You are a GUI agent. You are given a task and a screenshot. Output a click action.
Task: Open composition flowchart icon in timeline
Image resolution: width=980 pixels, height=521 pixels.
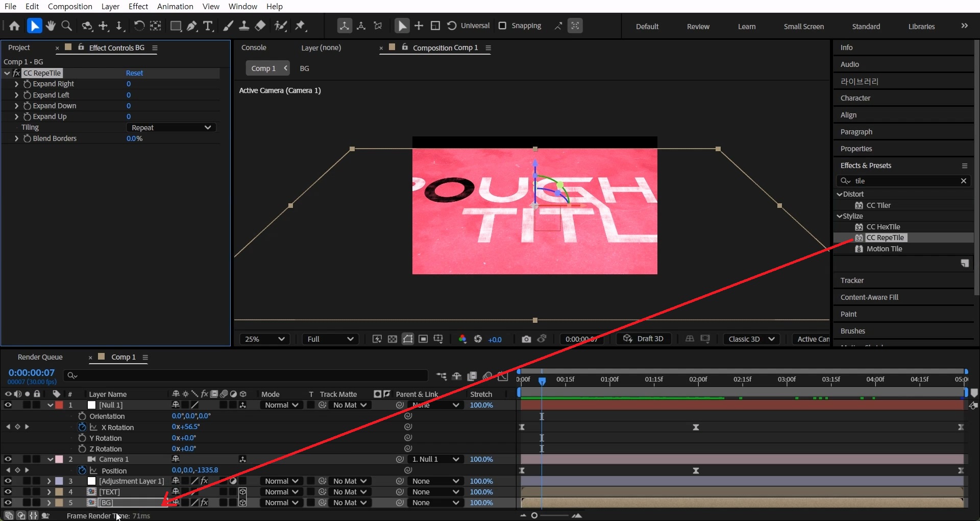click(442, 376)
